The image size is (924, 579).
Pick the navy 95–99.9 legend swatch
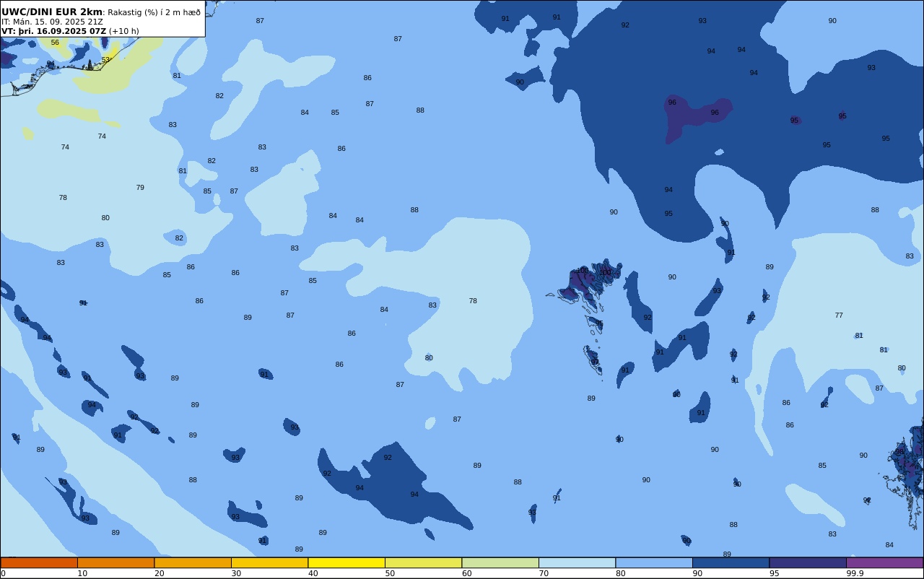click(x=808, y=562)
